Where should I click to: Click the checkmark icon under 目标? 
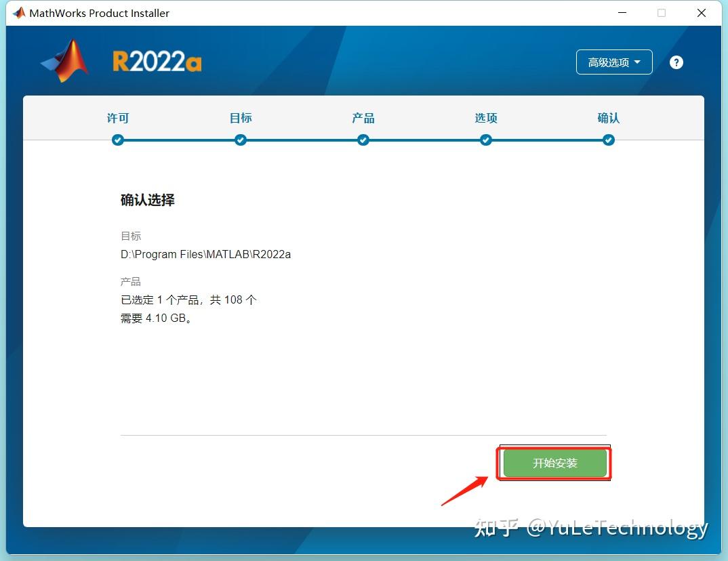click(x=241, y=140)
